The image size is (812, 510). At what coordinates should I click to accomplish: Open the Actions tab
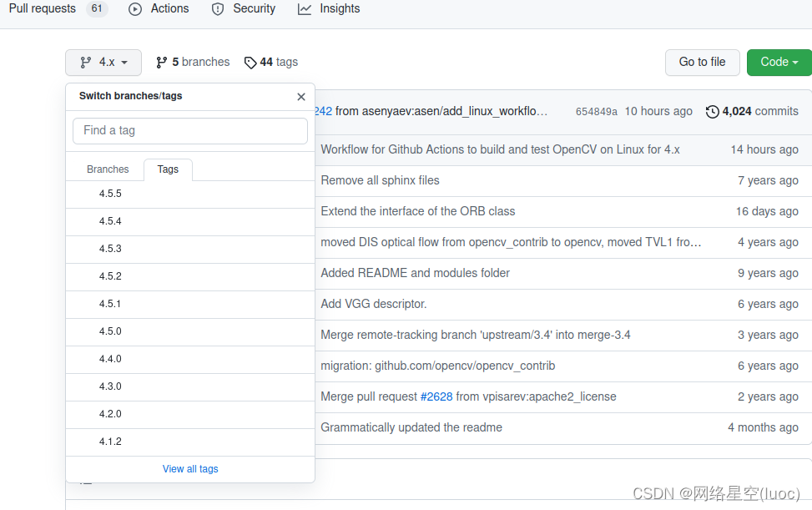169,9
